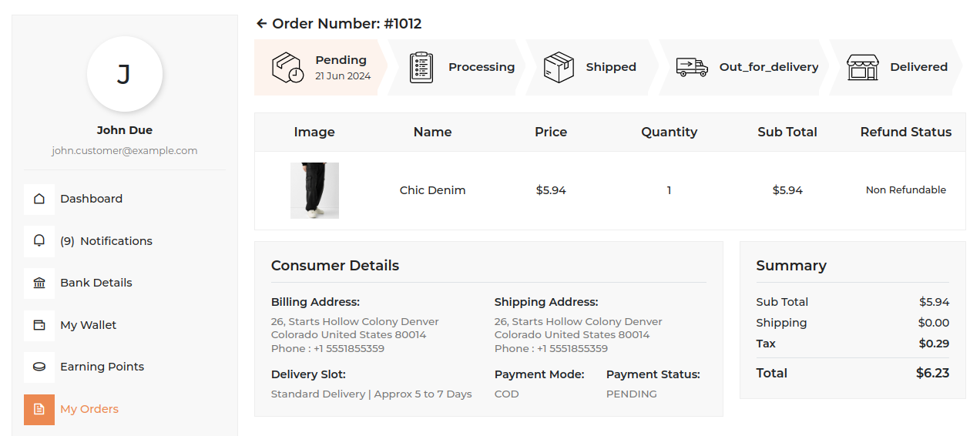The height and width of the screenshot is (436, 980).
Task: Click the Chic Denim product thumbnail
Action: (x=314, y=190)
